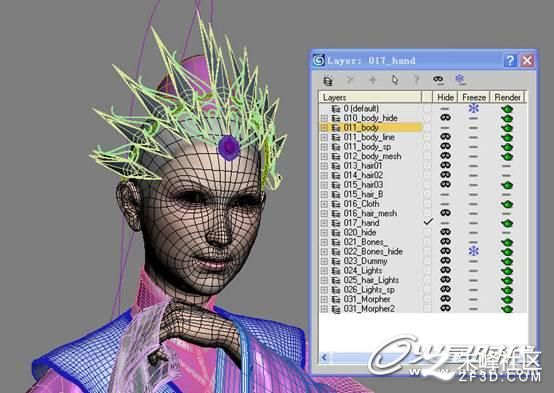Toggle hide icon for 013_hair01 layer
The width and height of the screenshot is (554, 393).
click(446, 165)
